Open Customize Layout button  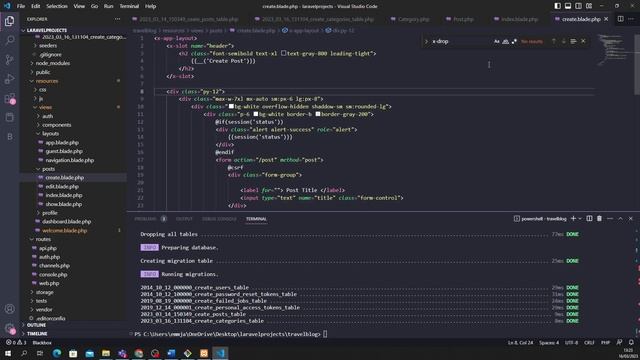(589, 6)
